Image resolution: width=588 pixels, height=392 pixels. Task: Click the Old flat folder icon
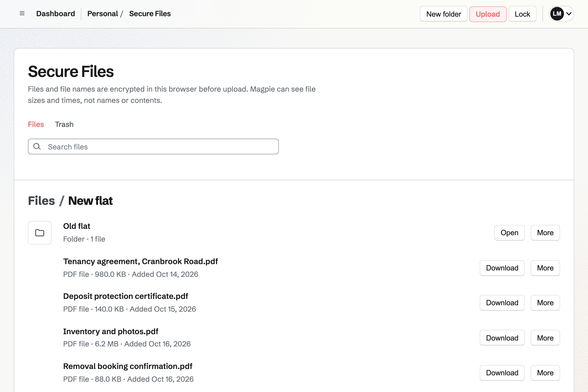[39, 233]
